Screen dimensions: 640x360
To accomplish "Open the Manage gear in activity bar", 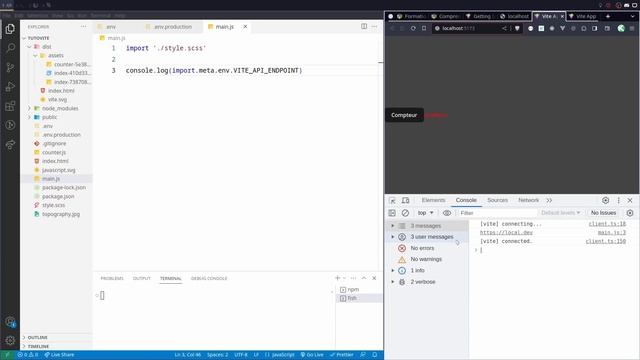I will tap(10, 340).
